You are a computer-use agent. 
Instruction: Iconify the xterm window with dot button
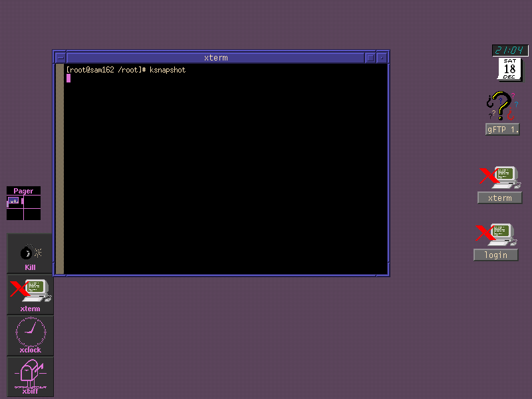pos(382,58)
